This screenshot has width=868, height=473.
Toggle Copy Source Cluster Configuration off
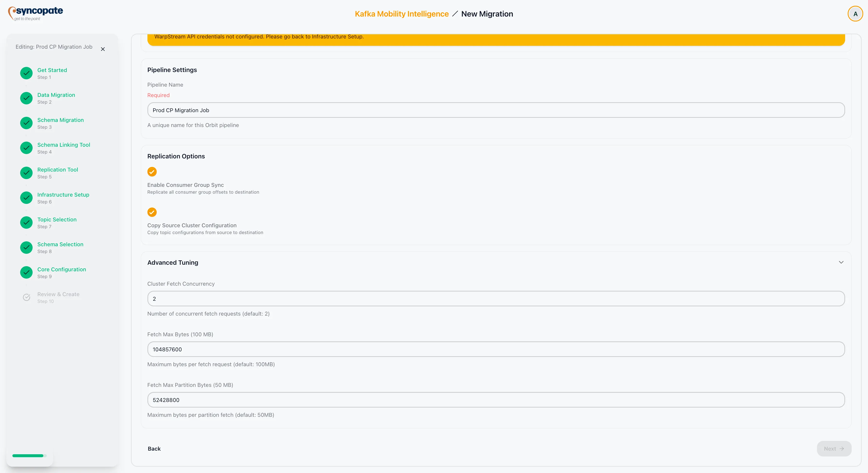pyautogui.click(x=152, y=212)
